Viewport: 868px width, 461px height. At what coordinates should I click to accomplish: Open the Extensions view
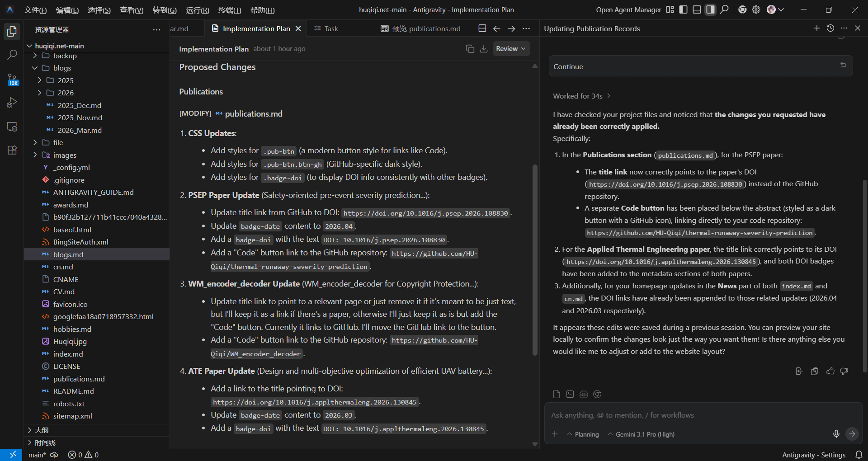12,150
